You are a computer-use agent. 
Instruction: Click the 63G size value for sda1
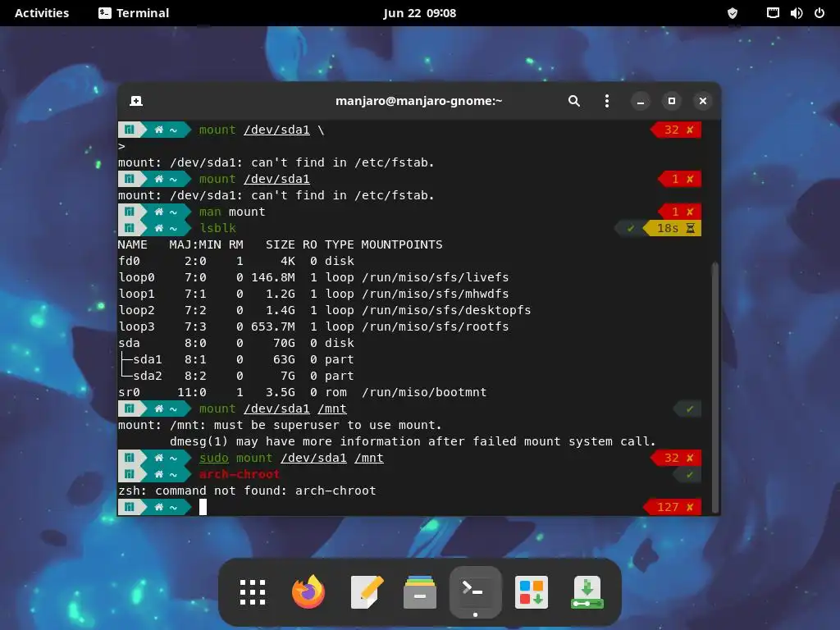tap(284, 359)
